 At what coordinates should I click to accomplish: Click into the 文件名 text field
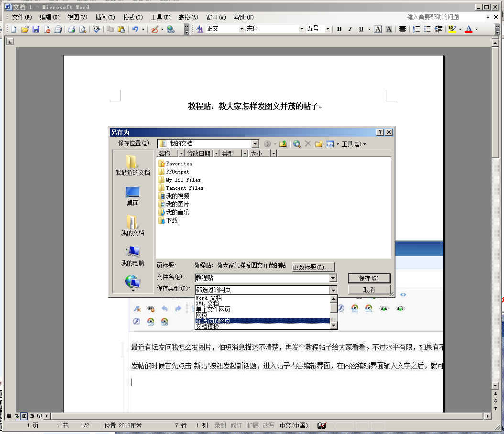(x=262, y=278)
